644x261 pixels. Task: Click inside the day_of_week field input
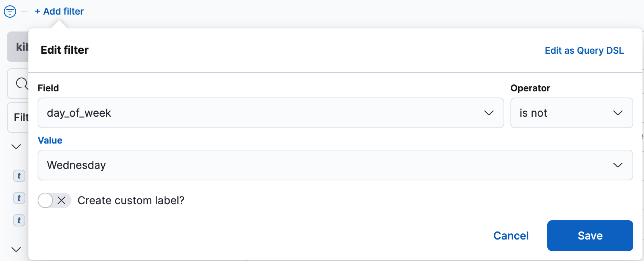(x=154, y=113)
